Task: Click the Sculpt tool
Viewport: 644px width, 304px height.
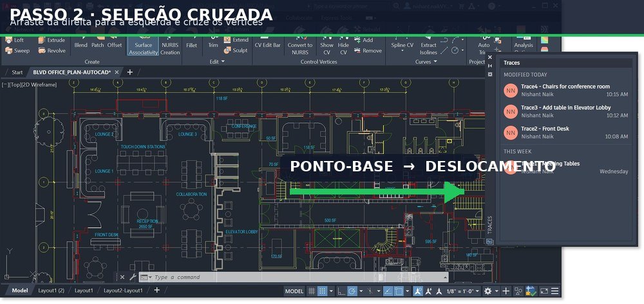Action: point(236,50)
